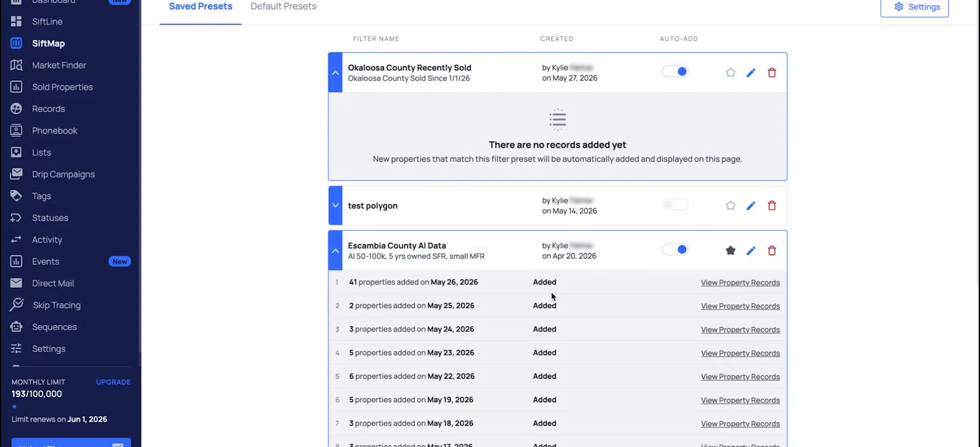Click UPGRADE next to Monthly Limit

pos(113,382)
